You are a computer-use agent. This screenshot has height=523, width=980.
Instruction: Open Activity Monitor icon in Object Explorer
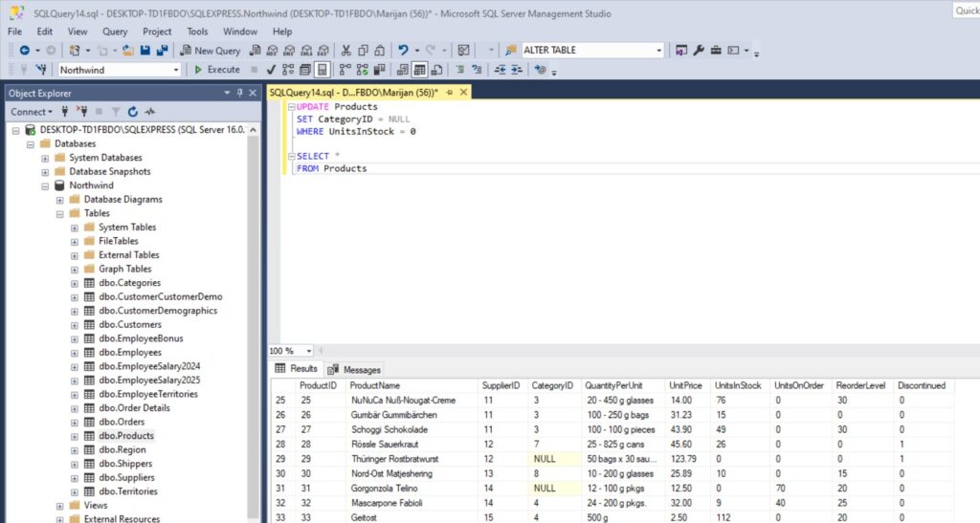[150, 112]
